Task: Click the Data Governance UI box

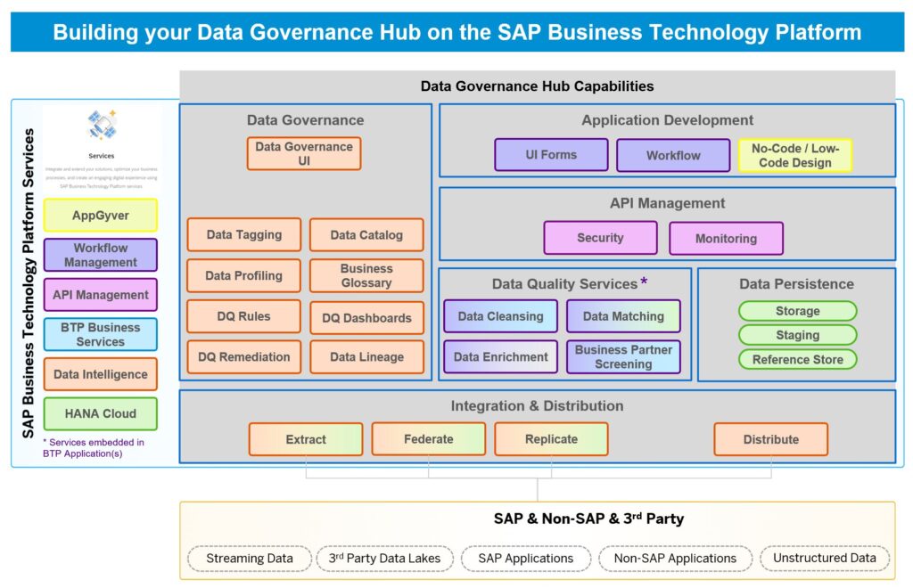Action: 304,153
